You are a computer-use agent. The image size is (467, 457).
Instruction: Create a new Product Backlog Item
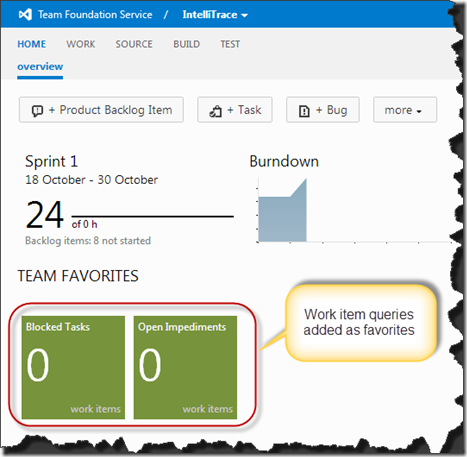[x=101, y=110]
